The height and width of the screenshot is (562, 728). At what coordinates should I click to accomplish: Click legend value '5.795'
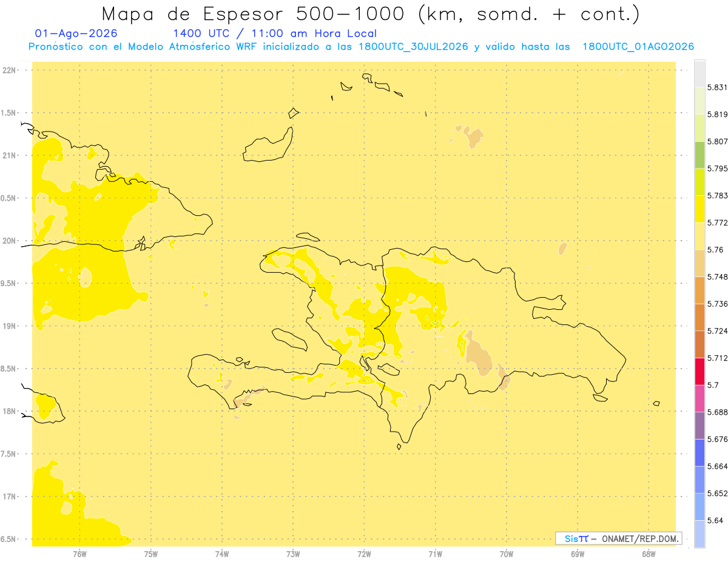click(717, 169)
